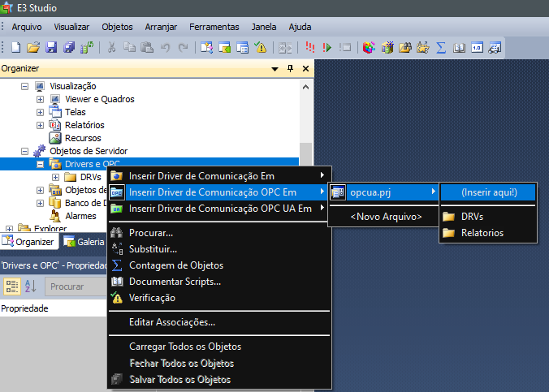Click the red exclamation run domain icon

click(x=310, y=47)
